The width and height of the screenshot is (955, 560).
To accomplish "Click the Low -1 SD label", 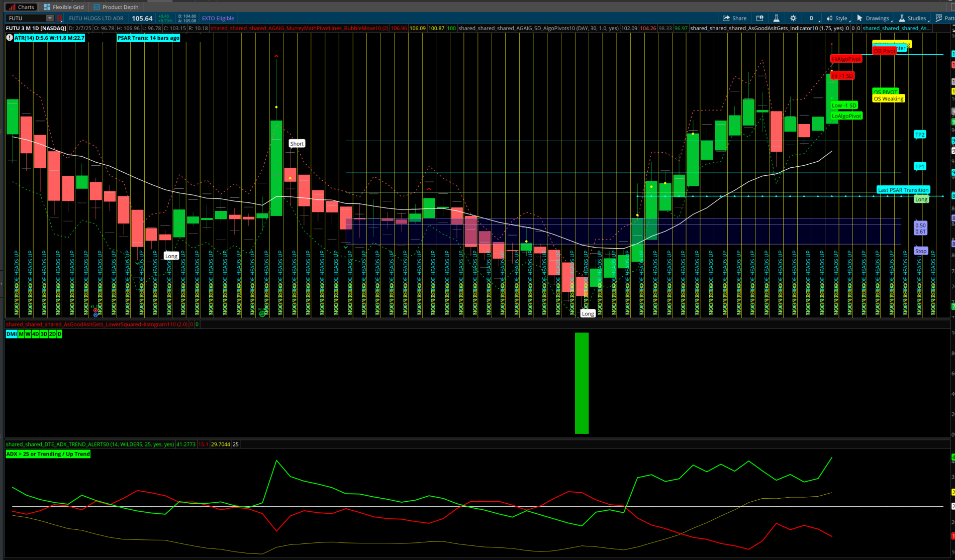I will pyautogui.click(x=844, y=105).
